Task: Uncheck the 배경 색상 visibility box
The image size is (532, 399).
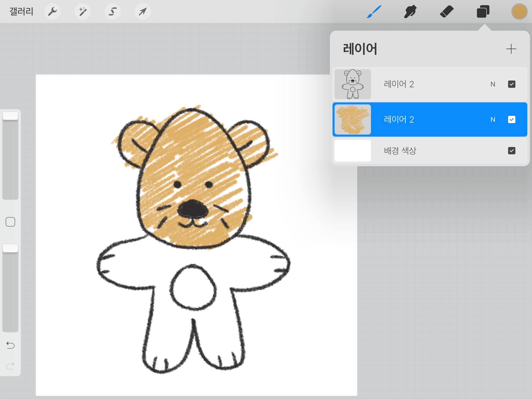Action: click(x=511, y=151)
